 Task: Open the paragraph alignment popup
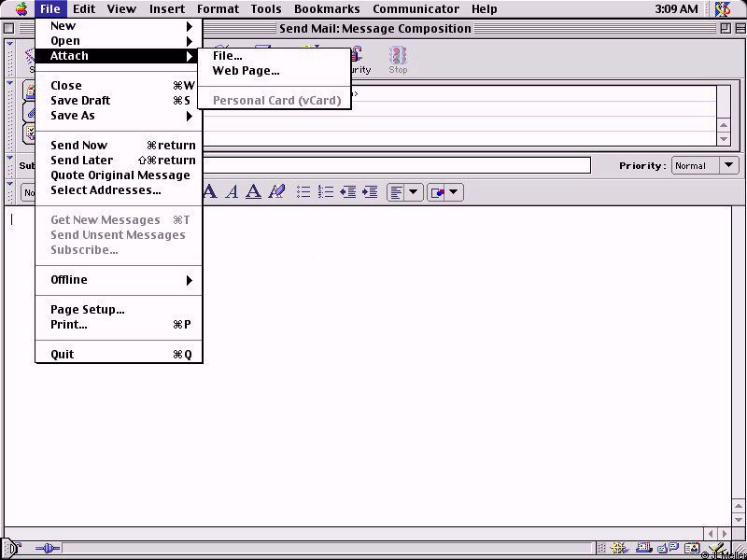[x=404, y=192]
